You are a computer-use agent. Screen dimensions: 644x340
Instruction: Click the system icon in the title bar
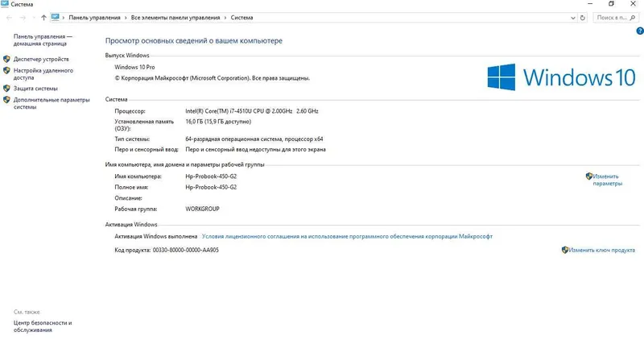(x=5, y=4)
